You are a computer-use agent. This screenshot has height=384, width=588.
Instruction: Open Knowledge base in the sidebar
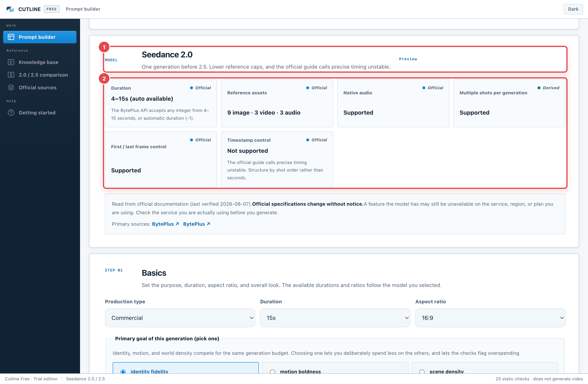40,62
